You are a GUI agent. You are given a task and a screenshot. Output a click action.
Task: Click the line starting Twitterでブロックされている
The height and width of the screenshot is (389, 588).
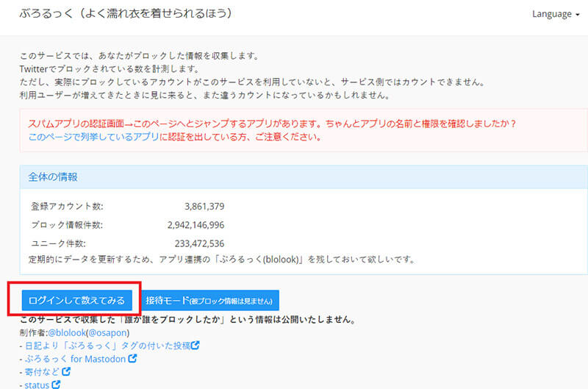pyautogui.click(x=110, y=69)
